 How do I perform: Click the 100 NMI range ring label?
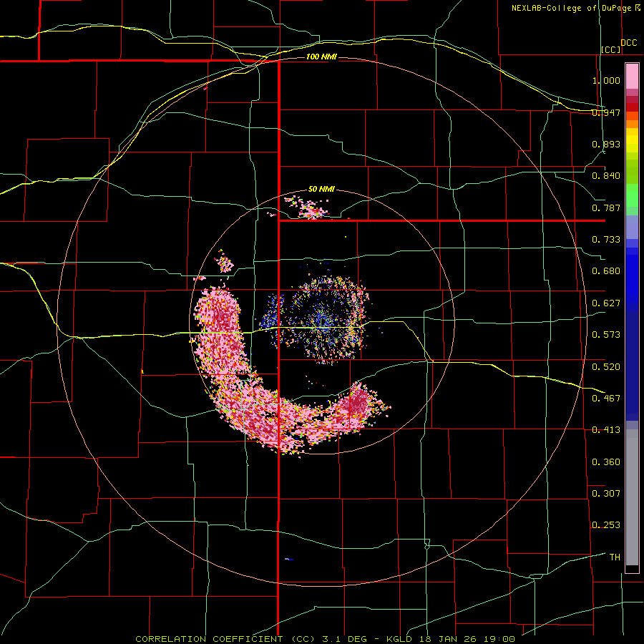pos(321,57)
